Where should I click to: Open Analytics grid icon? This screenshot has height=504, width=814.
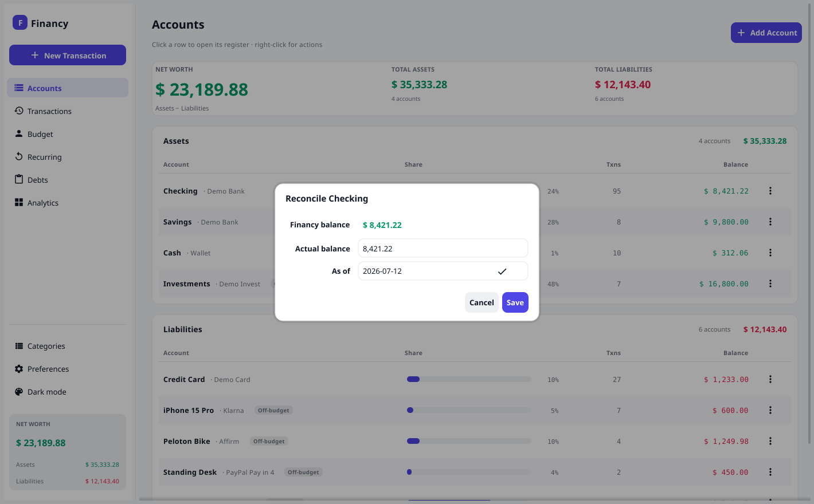coord(19,202)
